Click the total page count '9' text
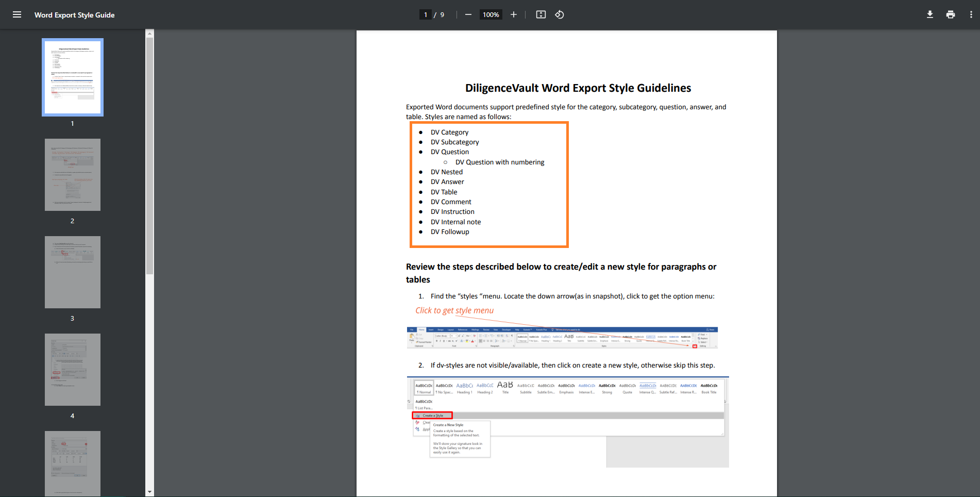The width and height of the screenshot is (980, 497). tap(442, 15)
